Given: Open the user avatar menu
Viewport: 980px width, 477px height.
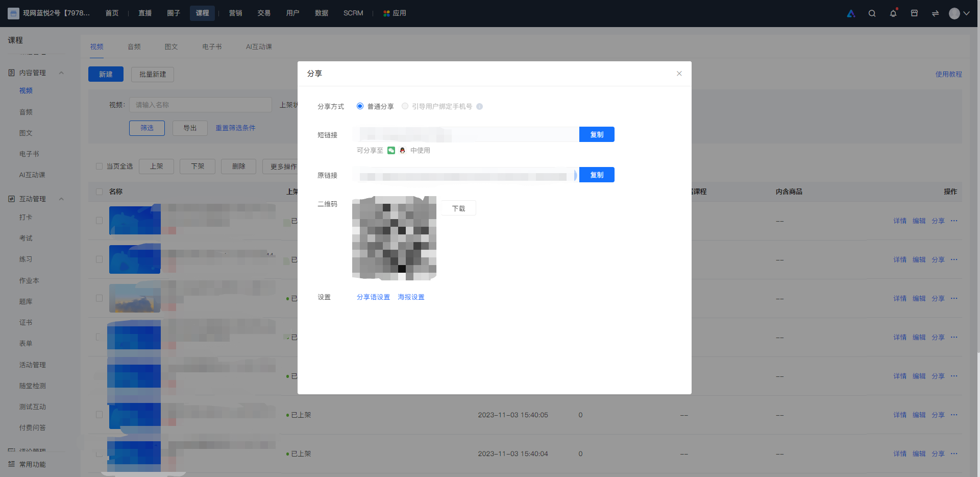Looking at the screenshot, I should 954,13.
